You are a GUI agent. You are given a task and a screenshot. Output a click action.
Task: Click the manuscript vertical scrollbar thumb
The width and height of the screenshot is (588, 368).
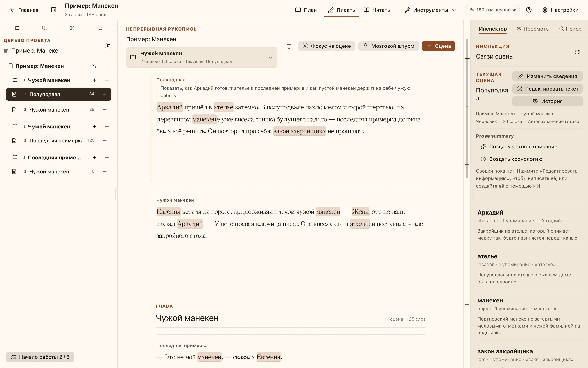point(467,109)
